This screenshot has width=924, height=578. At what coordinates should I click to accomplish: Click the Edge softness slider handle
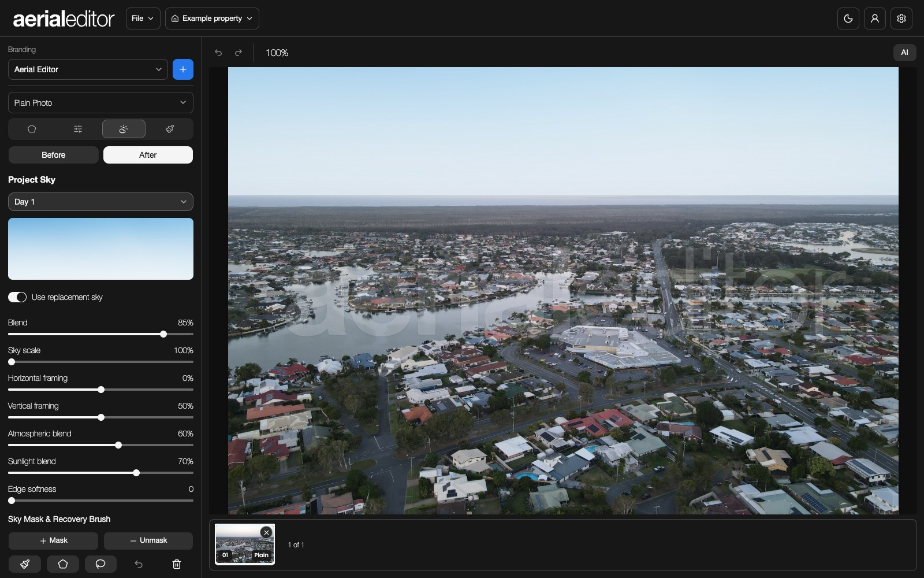[12, 501]
